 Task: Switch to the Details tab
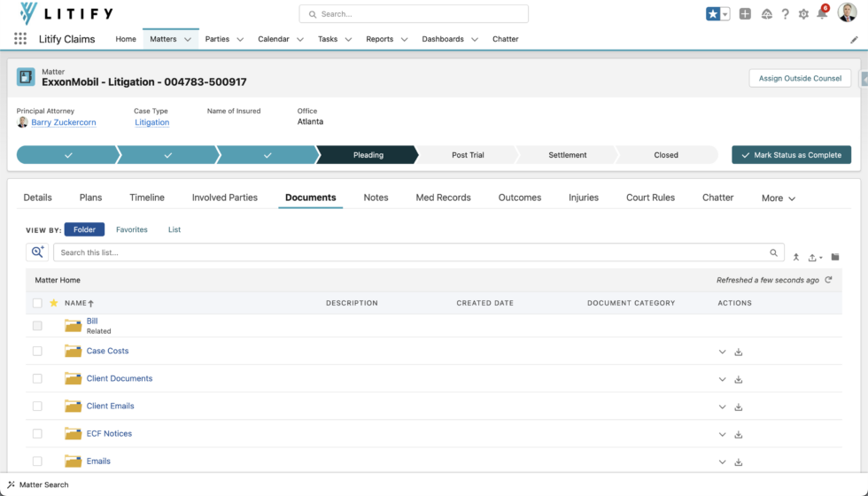pos(37,198)
